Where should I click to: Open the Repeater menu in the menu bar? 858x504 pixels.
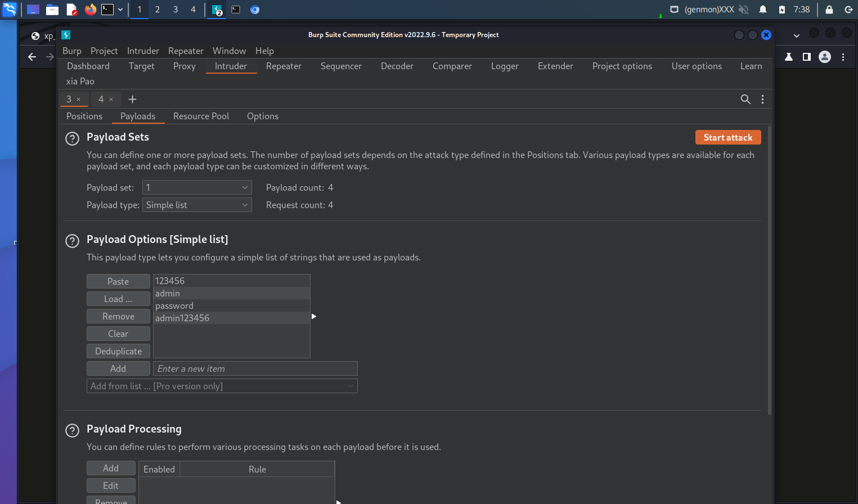(186, 51)
